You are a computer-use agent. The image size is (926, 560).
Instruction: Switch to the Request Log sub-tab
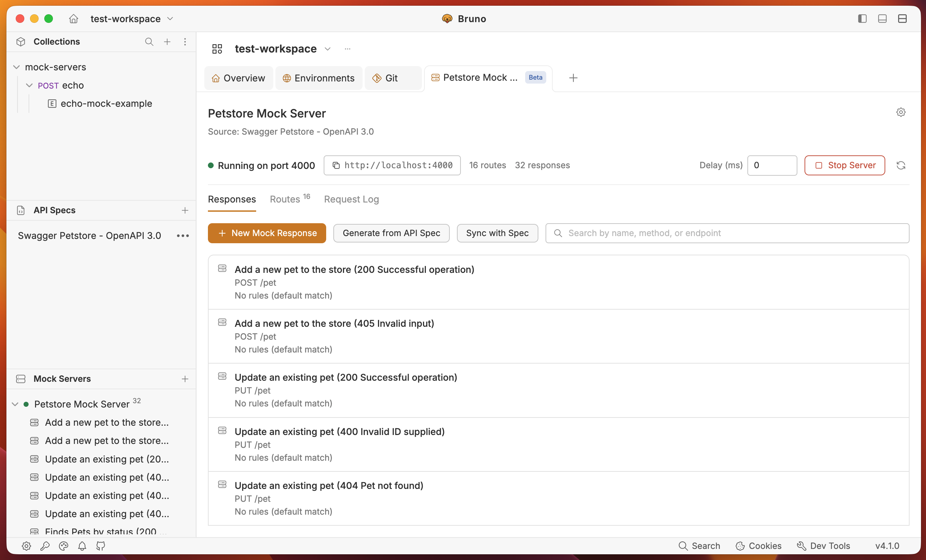click(x=352, y=199)
